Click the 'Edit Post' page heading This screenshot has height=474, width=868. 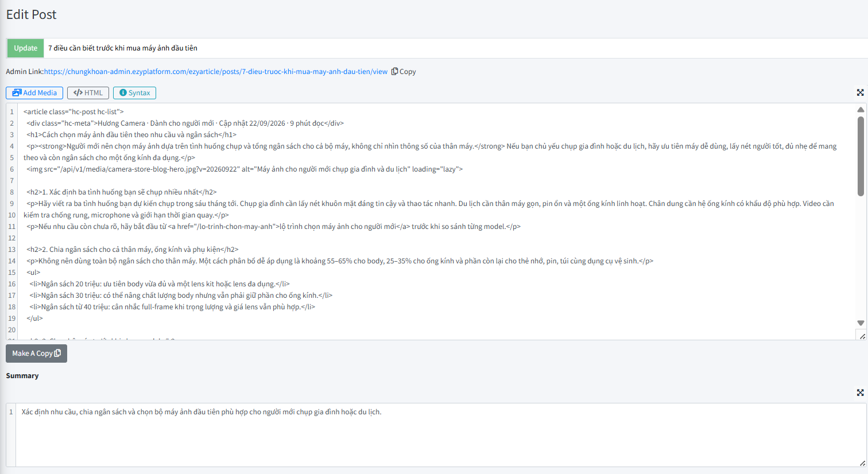32,15
